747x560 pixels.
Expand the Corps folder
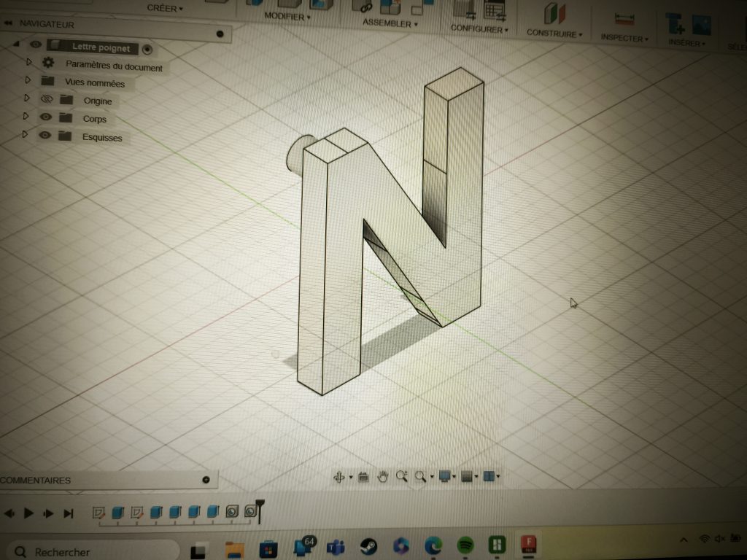[26, 116]
